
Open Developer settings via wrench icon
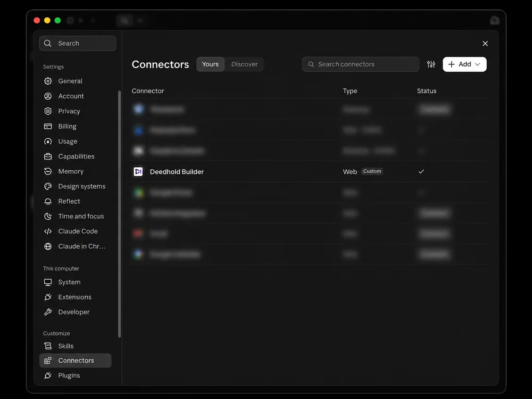(48, 312)
